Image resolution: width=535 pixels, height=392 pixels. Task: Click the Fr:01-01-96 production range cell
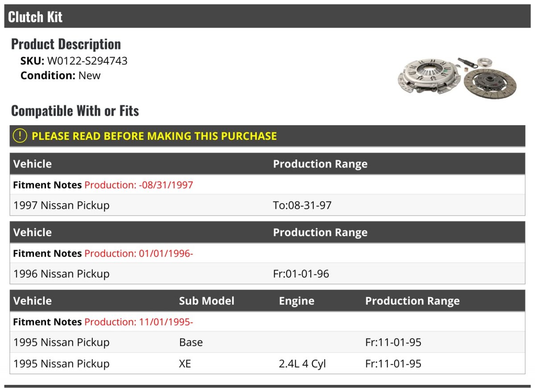[301, 274]
